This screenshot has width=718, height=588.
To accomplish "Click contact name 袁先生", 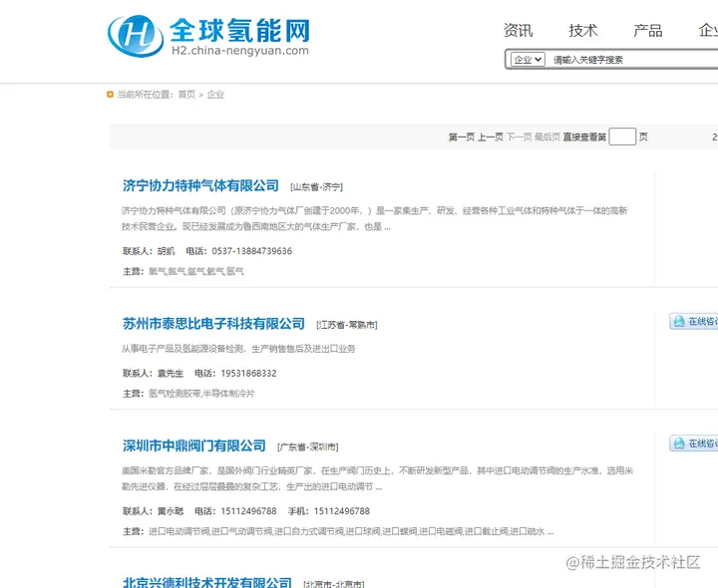I will (x=171, y=374).
